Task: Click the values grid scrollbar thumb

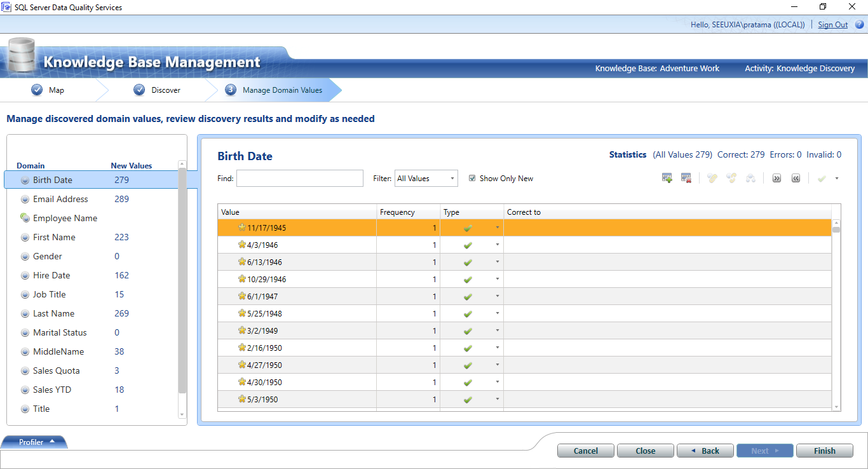Action: point(836,230)
